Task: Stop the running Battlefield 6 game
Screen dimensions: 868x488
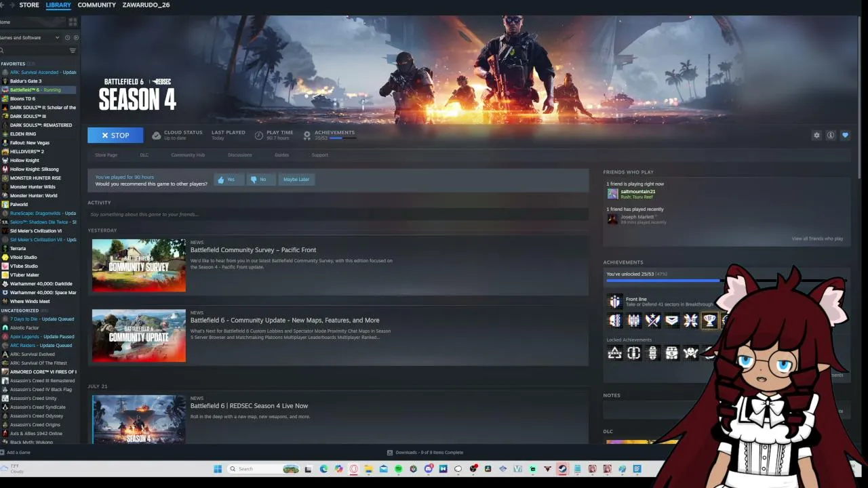Action: pos(115,136)
